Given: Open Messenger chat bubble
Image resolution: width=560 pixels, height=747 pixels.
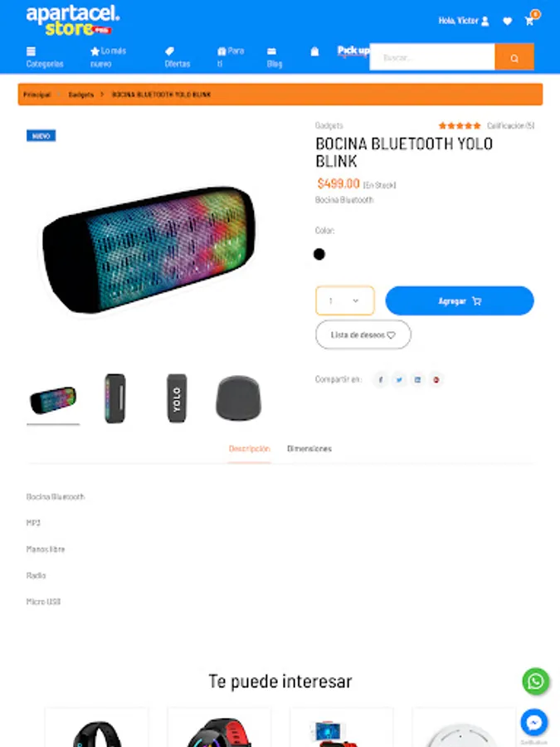Looking at the screenshot, I should click(534, 723).
